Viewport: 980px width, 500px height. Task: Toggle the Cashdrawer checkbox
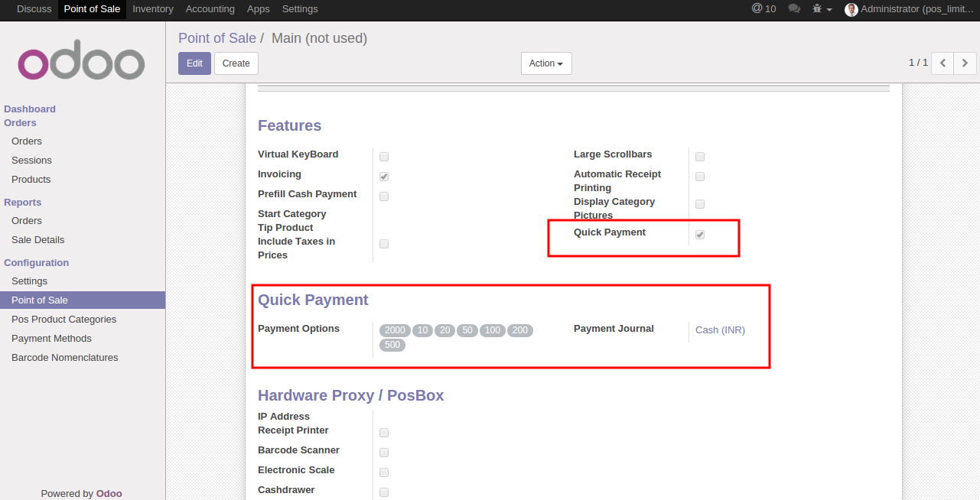click(x=384, y=492)
